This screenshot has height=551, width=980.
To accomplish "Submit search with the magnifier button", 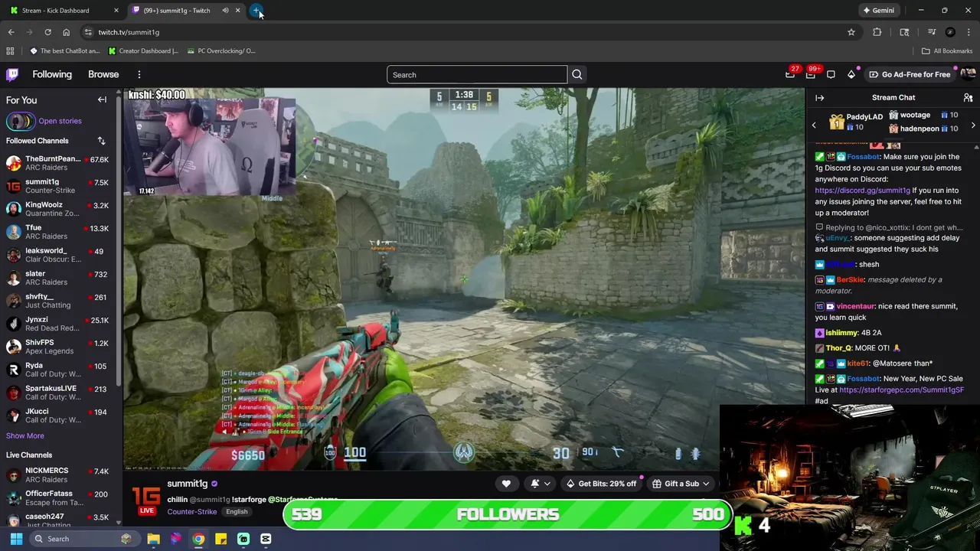I will [577, 74].
